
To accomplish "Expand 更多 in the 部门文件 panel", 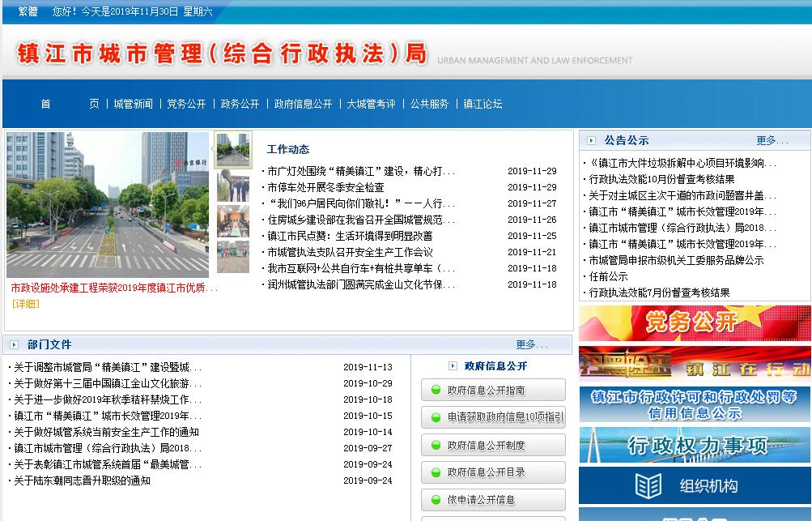I will (531, 345).
